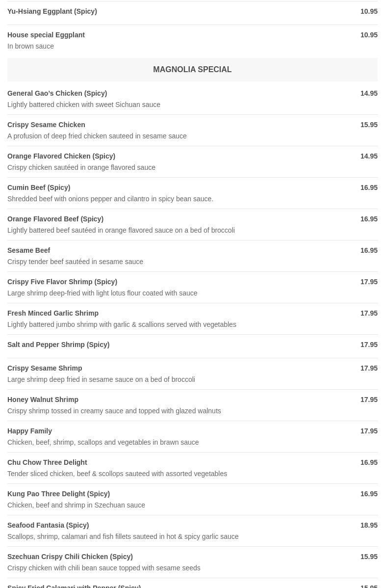Select Salt and Pepper Shrimp (Spicy)
This screenshot has height=588, width=385.
pos(58,345)
